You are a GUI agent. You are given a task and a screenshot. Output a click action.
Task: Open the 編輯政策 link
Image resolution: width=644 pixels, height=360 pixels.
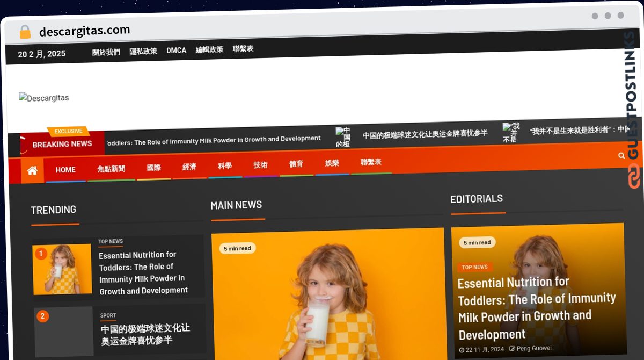click(209, 49)
